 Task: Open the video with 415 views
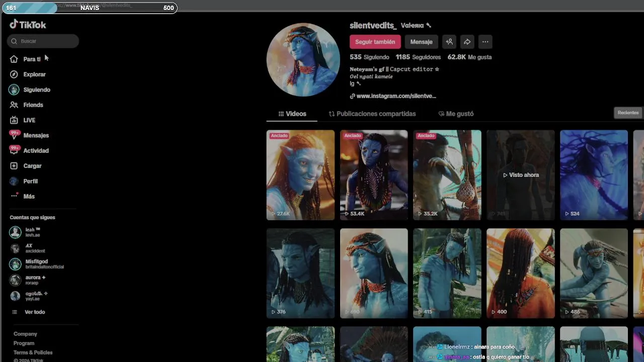pos(447,274)
